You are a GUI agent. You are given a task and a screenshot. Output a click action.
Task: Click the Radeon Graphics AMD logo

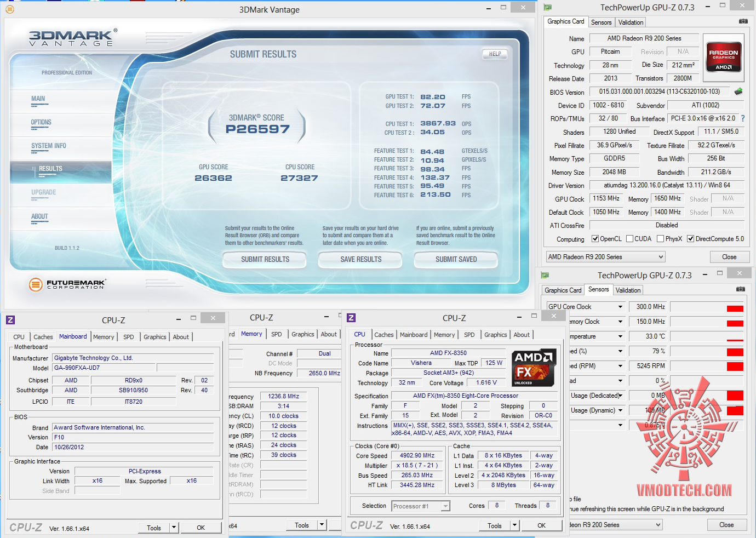(x=723, y=57)
